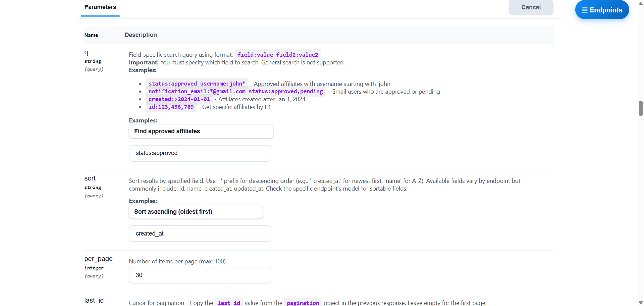Click the 'pagination' inline code label
Image resolution: width=644 pixels, height=306 pixels.
[x=303, y=303]
